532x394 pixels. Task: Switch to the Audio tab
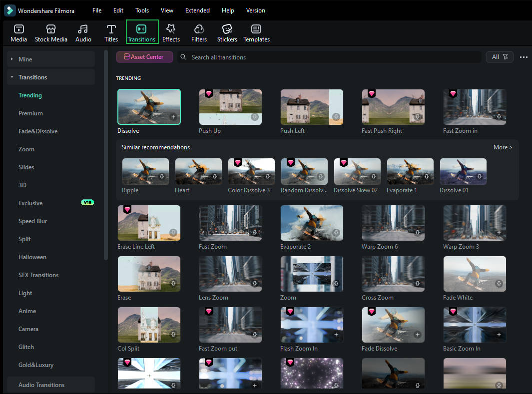83,33
